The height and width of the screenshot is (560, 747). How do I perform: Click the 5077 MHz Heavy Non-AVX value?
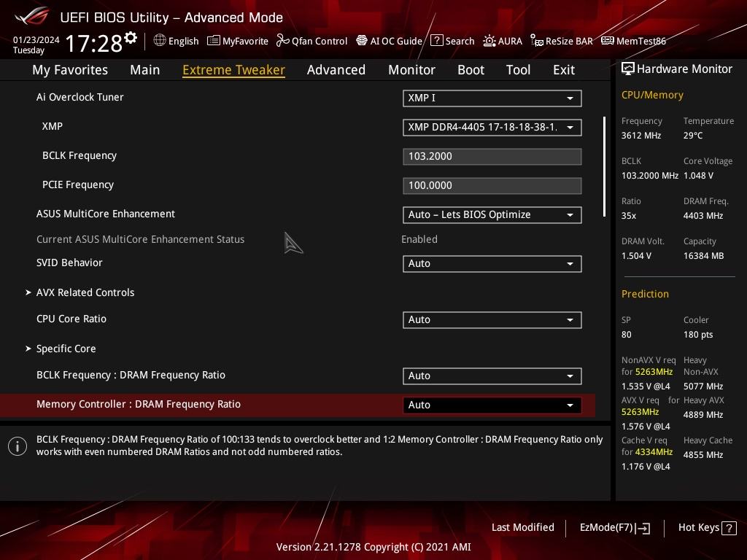click(703, 386)
